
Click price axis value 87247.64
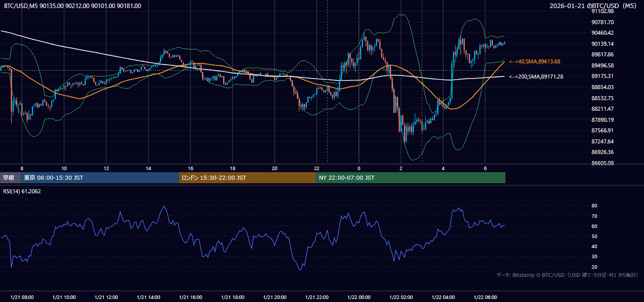click(603, 141)
